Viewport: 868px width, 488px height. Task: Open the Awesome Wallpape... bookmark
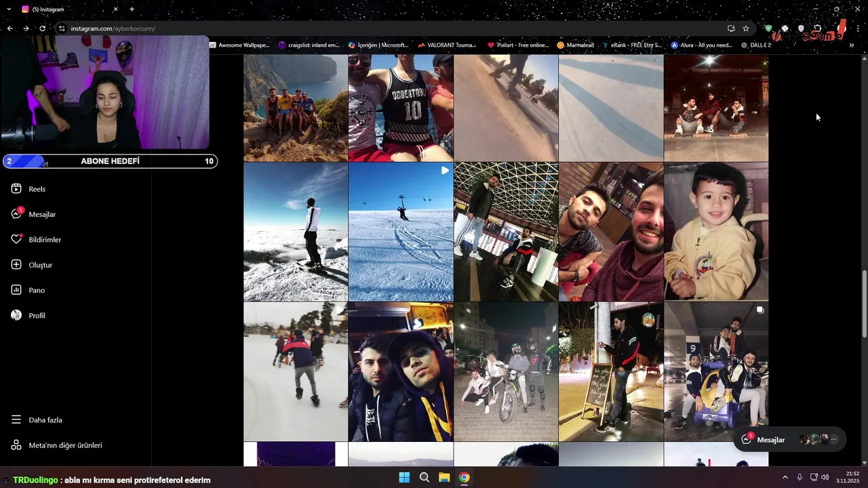pos(239,45)
